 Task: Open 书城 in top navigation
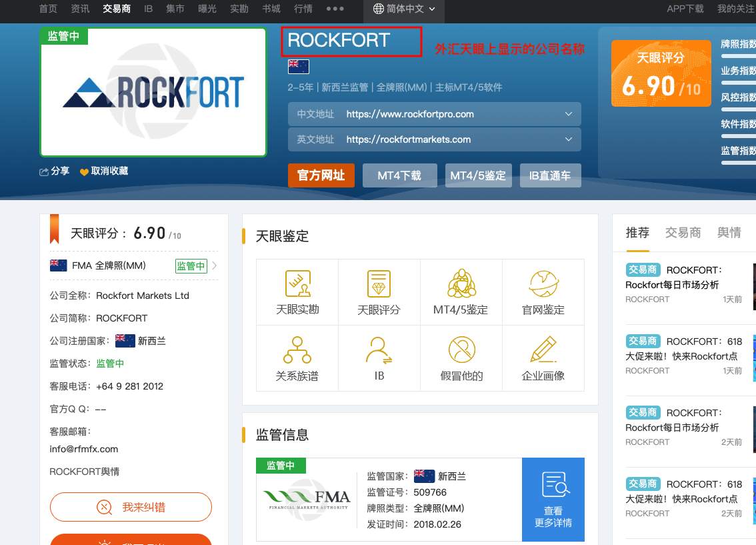271,9
